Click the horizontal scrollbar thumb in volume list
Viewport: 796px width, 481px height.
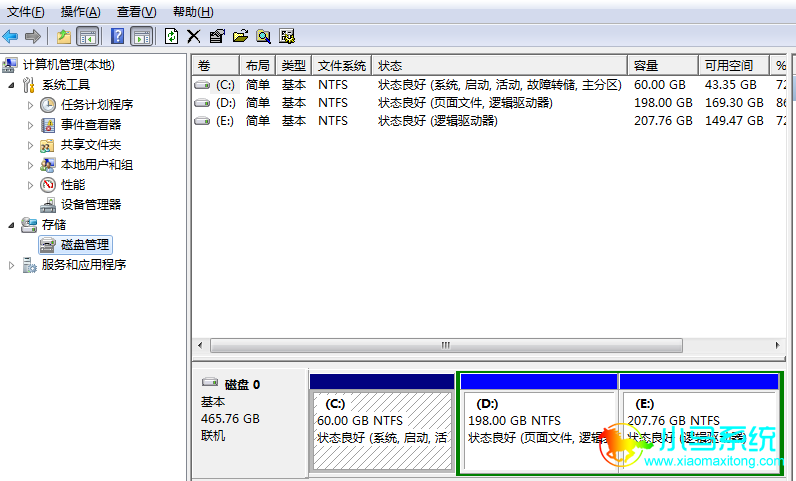tap(446, 345)
